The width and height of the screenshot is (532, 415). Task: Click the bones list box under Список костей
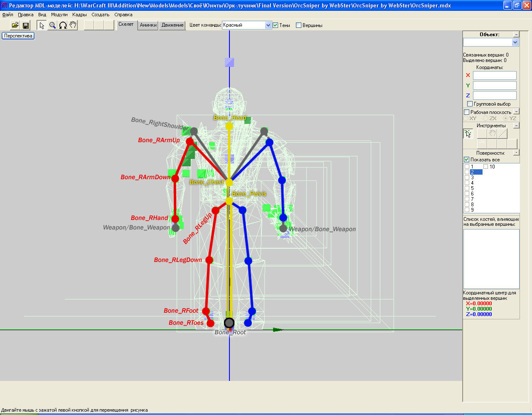pos(491,259)
